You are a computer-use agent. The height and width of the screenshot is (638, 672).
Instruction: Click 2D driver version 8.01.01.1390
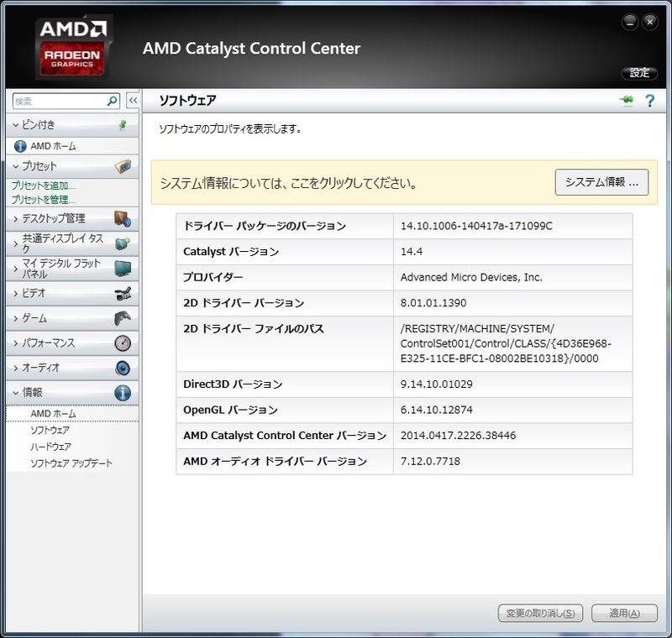(x=433, y=303)
